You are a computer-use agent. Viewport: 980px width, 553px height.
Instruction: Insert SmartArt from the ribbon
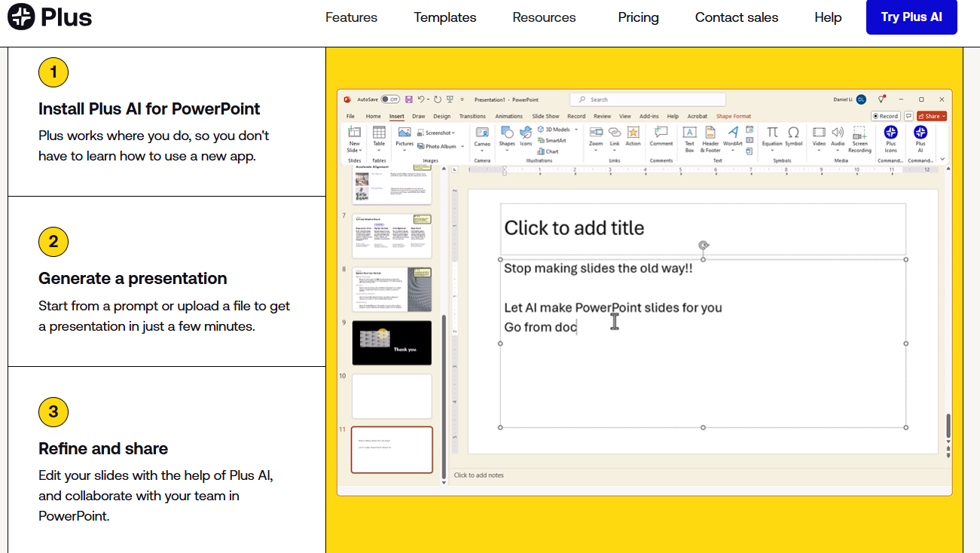click(x=552, y=140)
